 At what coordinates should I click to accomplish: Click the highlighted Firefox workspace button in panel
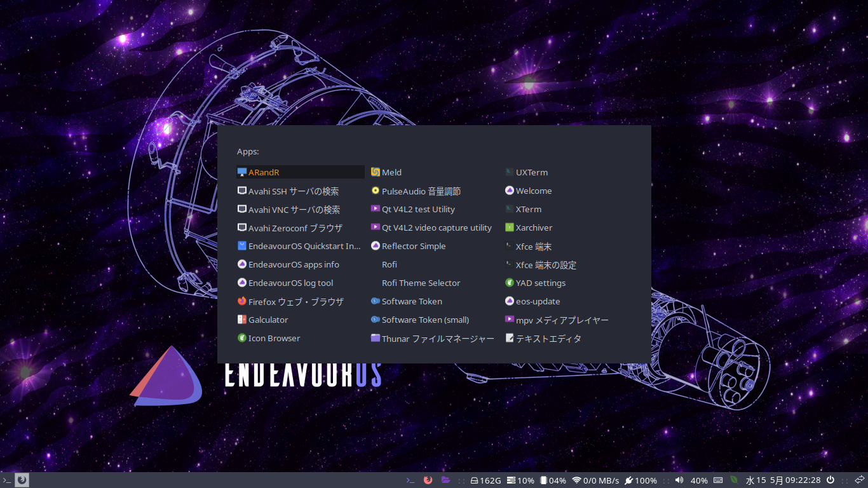[x=22, y=480]
